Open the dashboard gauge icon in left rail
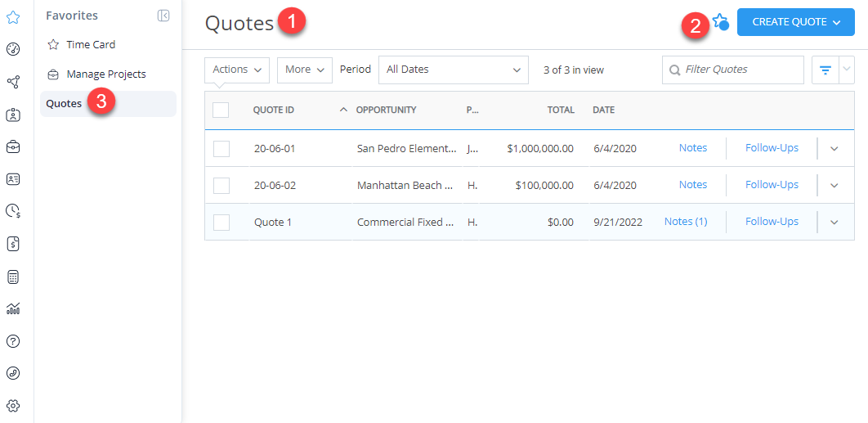The height and width of the screenshot is (423, 868). point(13,50)
